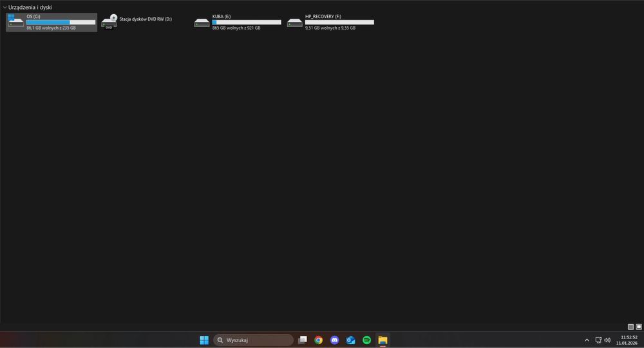Open the volume tray icon
This screenshot has width=644, height=348.
[607, 340]
